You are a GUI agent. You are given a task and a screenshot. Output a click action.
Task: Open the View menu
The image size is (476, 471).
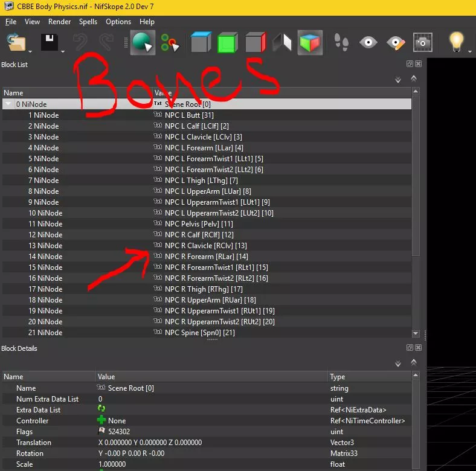(32, 22)
